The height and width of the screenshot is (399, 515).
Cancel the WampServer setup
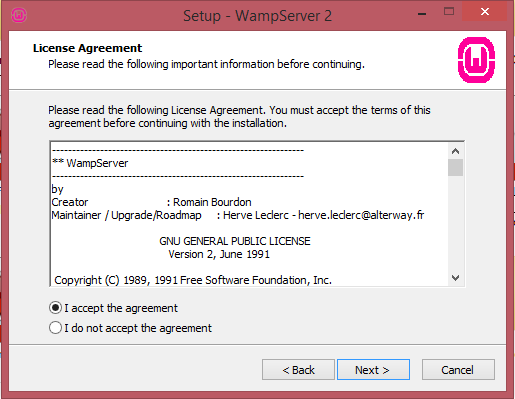point(458,369)
